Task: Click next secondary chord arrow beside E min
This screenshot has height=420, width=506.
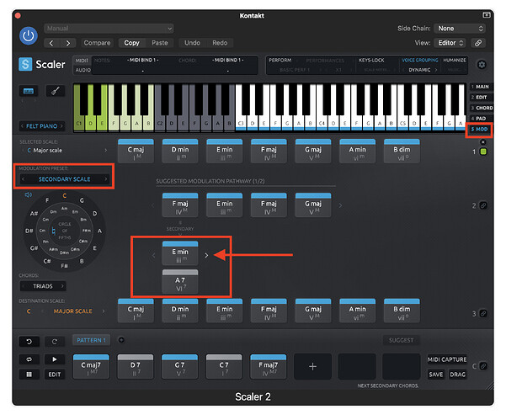Action: 206,256
